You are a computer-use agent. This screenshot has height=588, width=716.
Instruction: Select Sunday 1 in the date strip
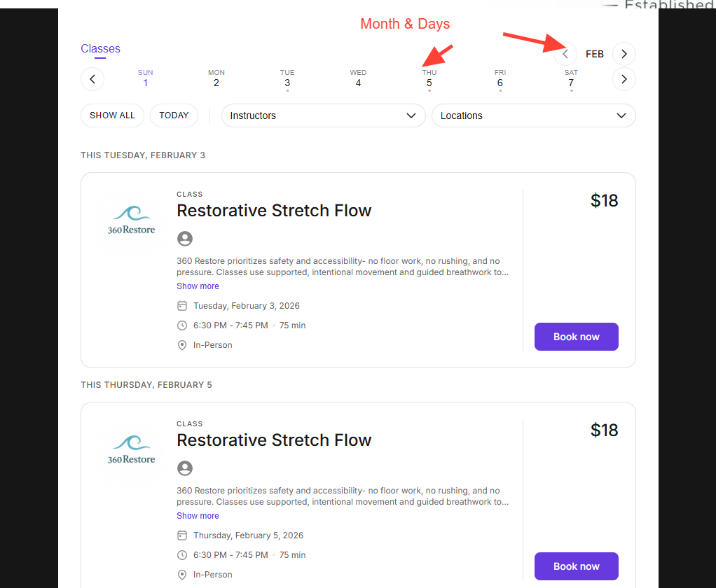click(x=146, y=78)
